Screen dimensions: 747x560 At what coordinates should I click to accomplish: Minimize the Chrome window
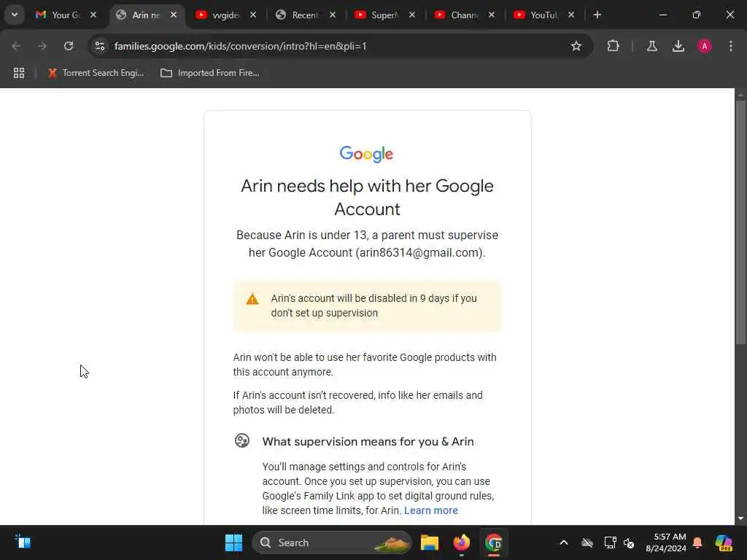click(662, 15)
